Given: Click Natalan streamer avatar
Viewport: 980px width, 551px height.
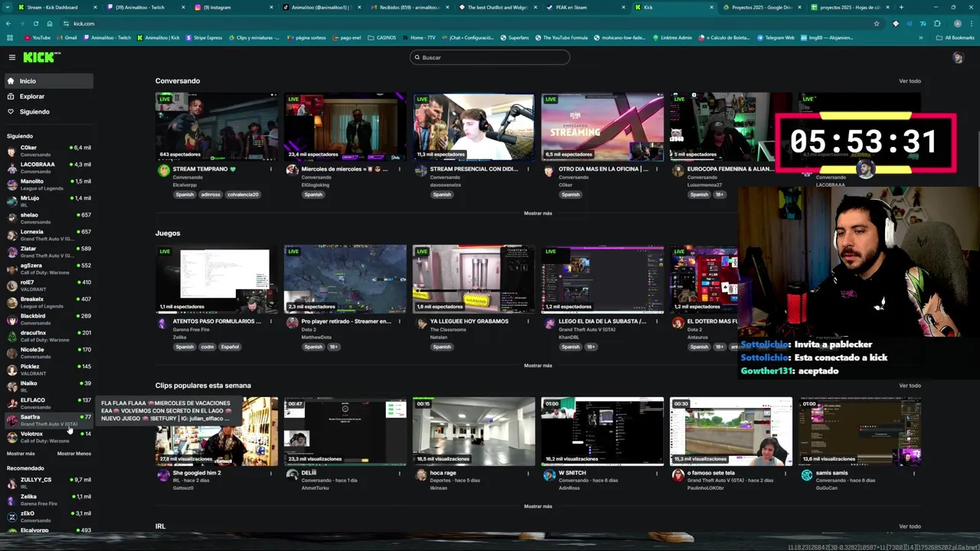Looking at the screenshot, I should point(420,323).
